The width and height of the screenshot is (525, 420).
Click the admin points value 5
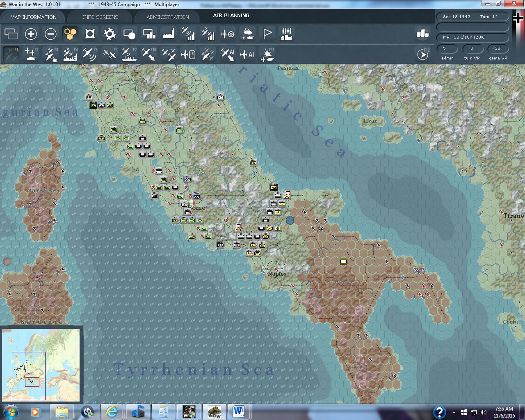[x=447, y=48]
